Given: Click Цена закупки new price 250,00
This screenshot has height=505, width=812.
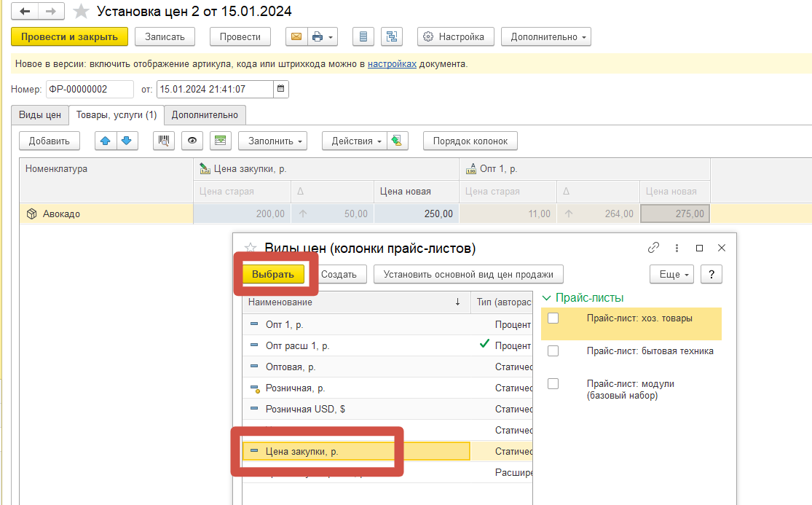Looking at the screenshot, I should [417, 214].
